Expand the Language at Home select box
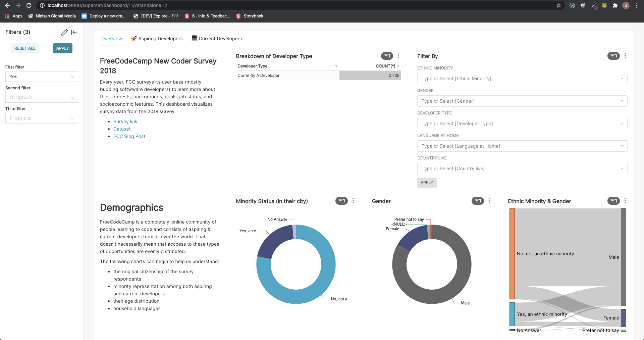The image size is (644, 340). click(522, 146)
